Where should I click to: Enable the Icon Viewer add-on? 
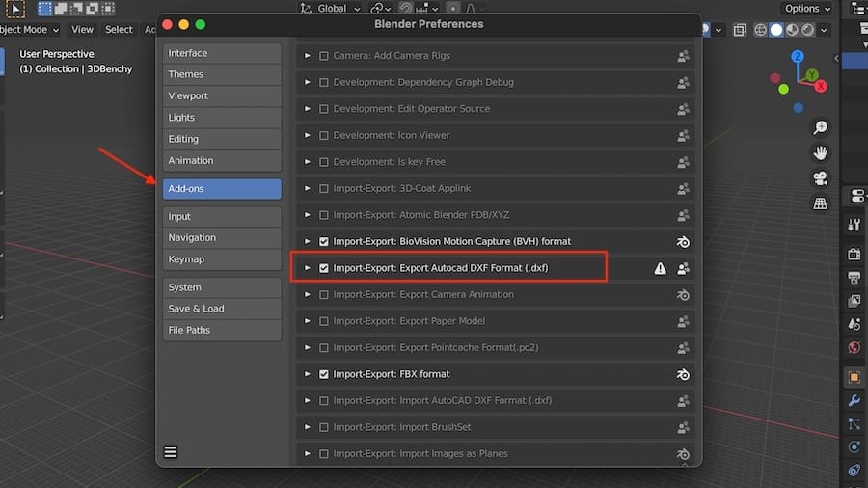[324, 136]
